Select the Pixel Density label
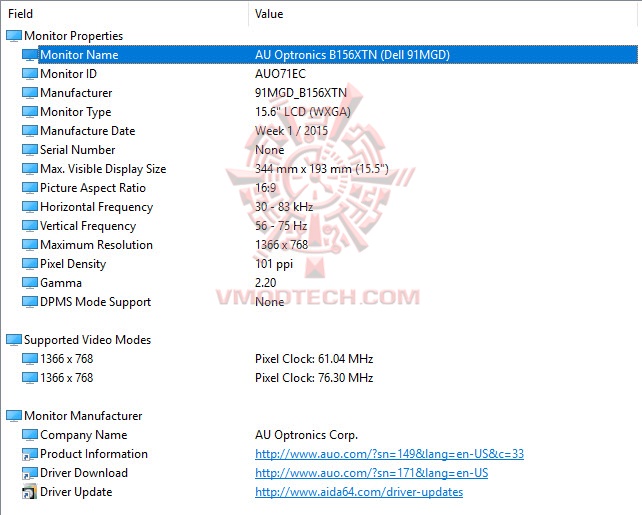This screenshot has width=642, height=515. point(73,264)
